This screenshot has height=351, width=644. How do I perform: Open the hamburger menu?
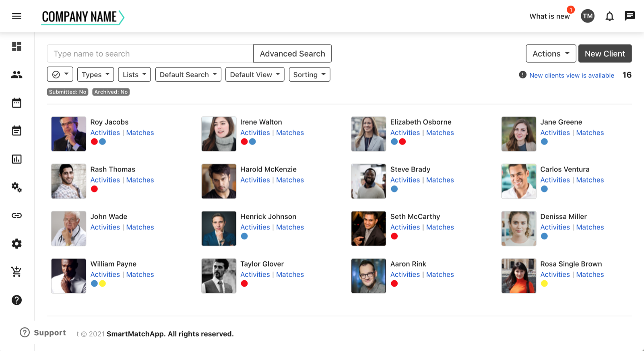point(17,16)
